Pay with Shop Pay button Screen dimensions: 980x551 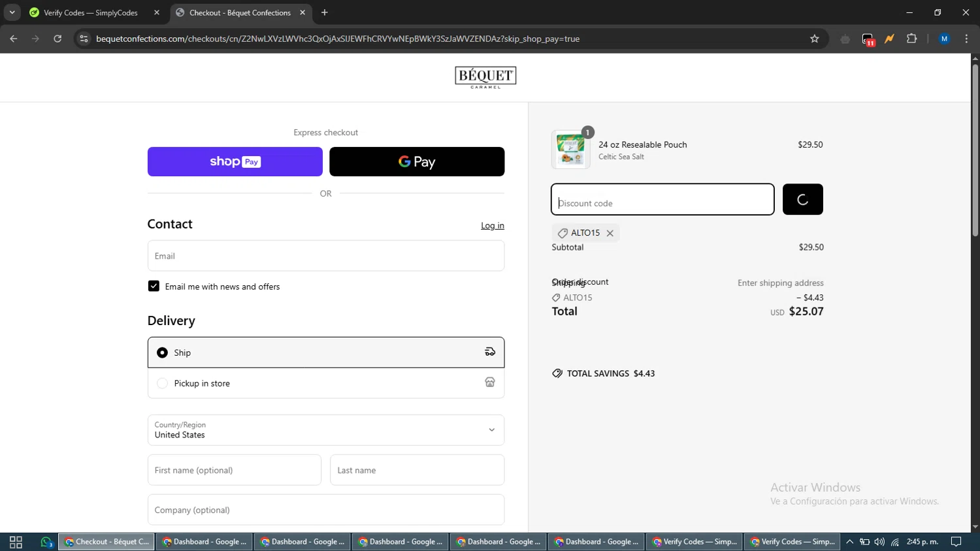tap(235, 161)
